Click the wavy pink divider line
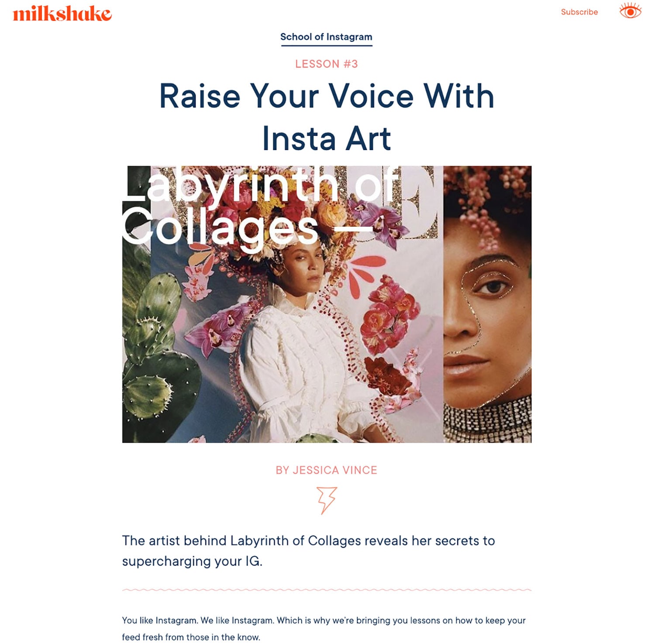 pyautogui.click(x=327, y=590)
